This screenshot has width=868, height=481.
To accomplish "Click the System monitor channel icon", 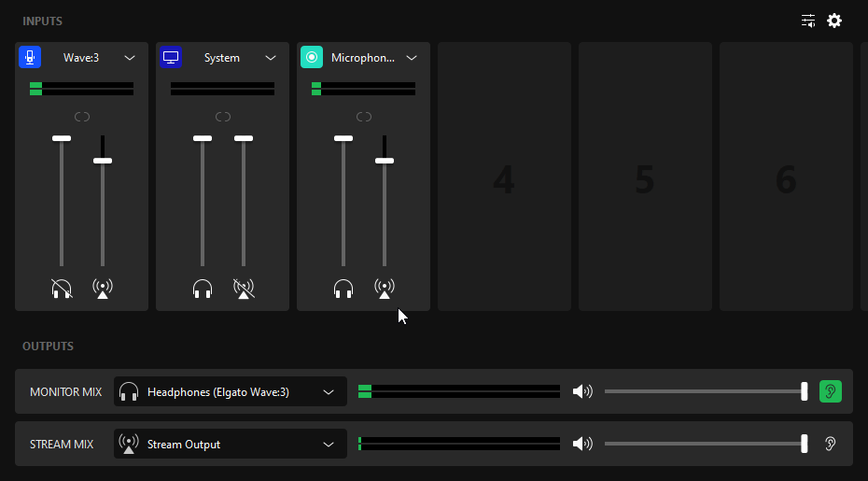I will pyautogui.click(x=171, y=57).
